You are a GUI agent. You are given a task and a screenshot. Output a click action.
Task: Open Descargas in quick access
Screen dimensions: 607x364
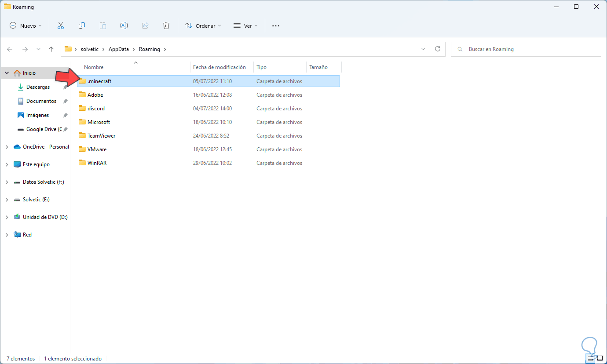click(38, 87)
